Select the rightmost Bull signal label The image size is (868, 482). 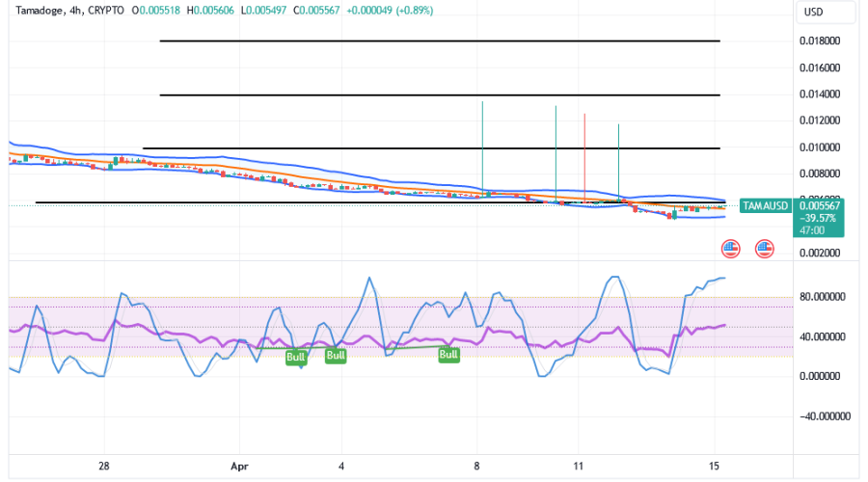[x=448, y=355]
